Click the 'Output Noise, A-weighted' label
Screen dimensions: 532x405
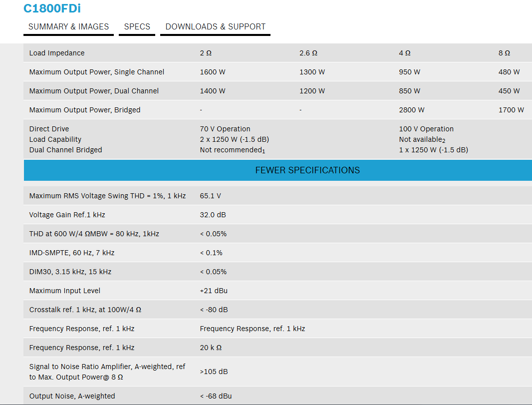[x=72, y=396]
